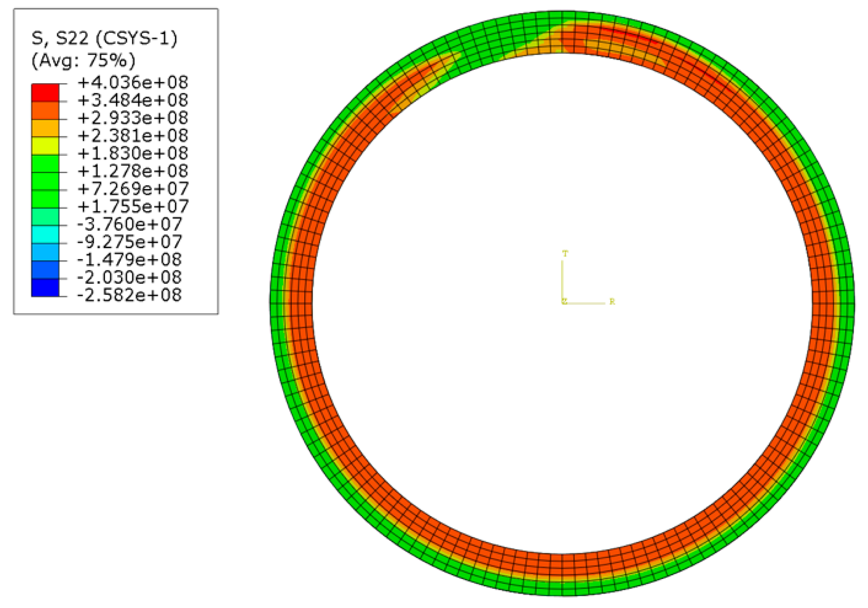
Task: Click the -9.275e+07 legend value
Action: (130, 242)
